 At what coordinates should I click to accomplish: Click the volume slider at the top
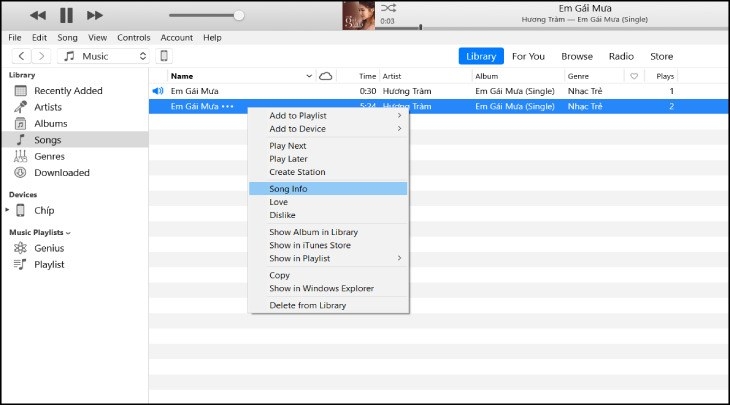pyautogui.click(x=205, y=15)
